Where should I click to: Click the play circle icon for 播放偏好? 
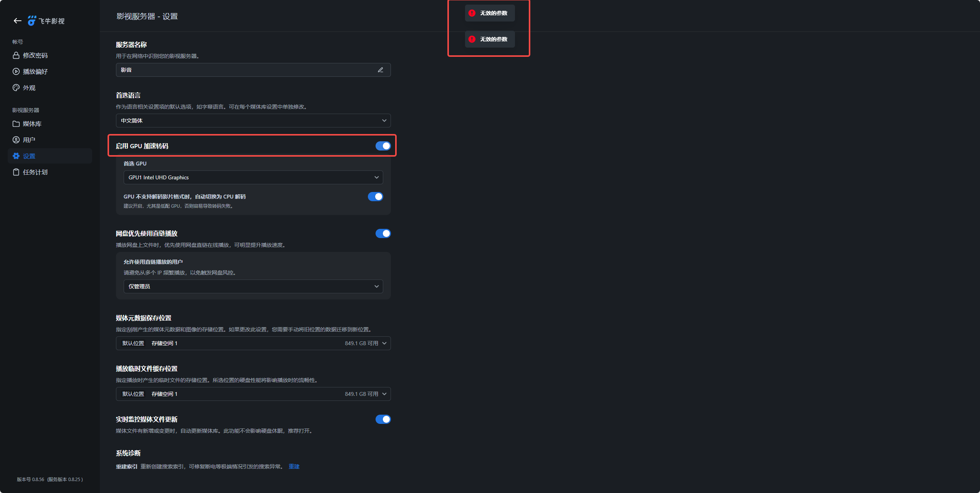tap(16, 71)
